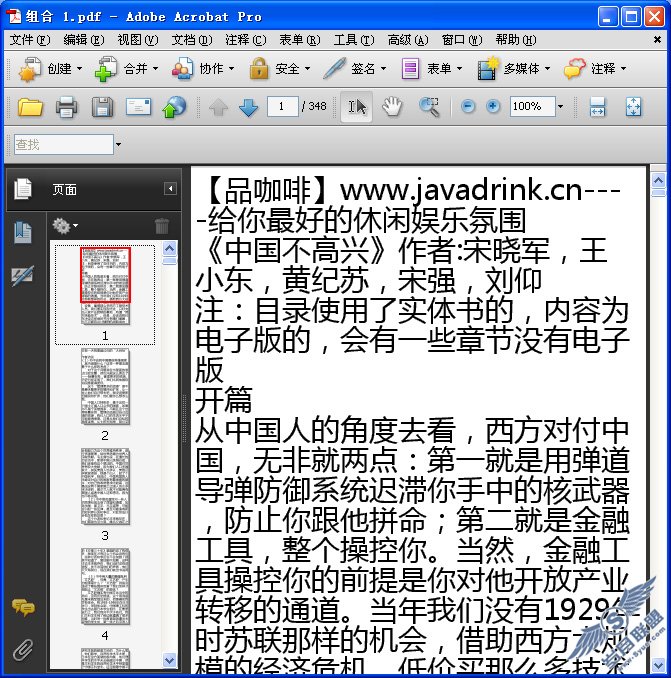671x678 pixels.
Task: Go to next page with blue down arrow
Action: (x=249, y=107)
